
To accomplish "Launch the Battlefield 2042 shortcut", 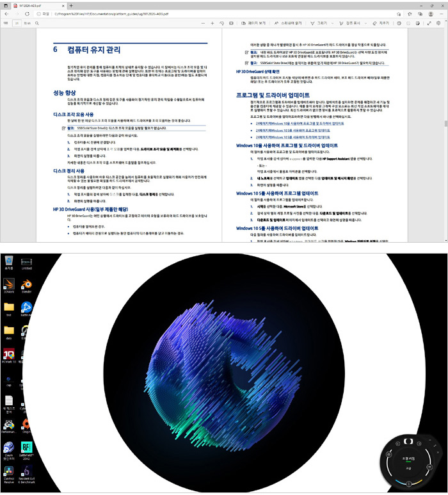I will [26, 451].
